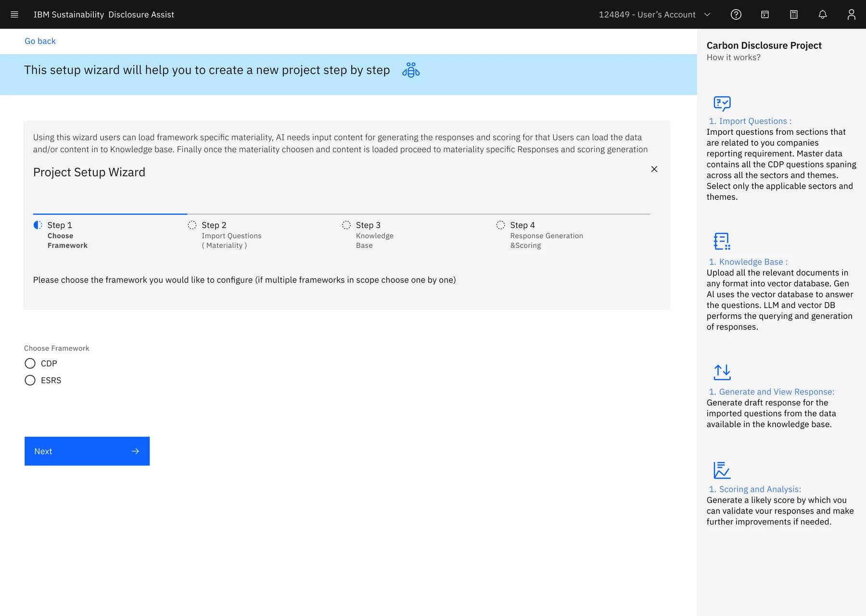Click the terminal window icon in header
Screen dimensions: 866x616
pyautogui.click(x=765, y=14)
